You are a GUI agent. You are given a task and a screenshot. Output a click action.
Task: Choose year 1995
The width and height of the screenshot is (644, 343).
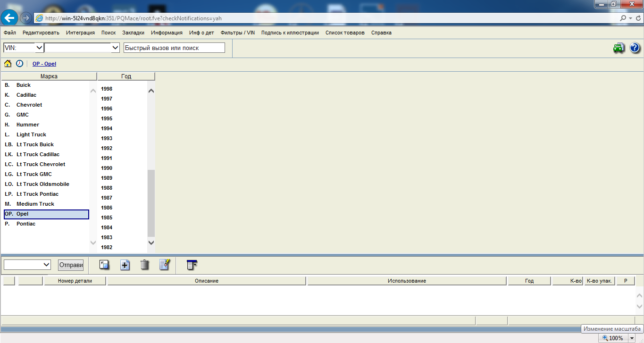pyautogui.click(x=107, y=118)
